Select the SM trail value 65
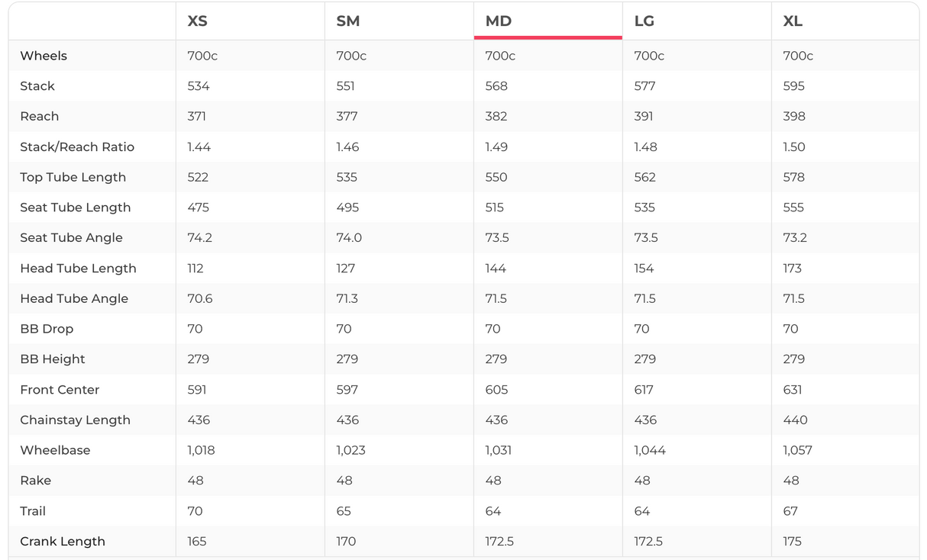Image resolution: width=927 pixels, height=560 pixels. pyautogui.click(x=344, y=511)
